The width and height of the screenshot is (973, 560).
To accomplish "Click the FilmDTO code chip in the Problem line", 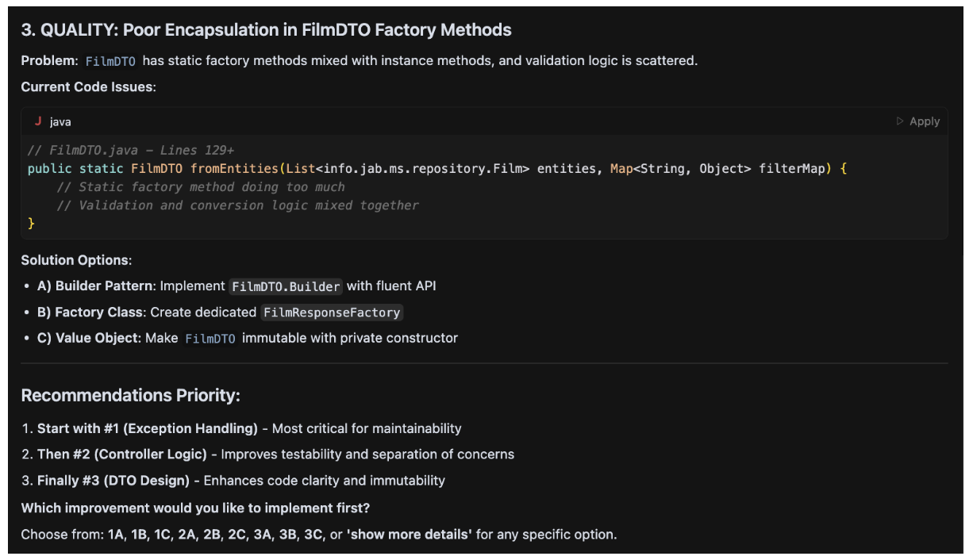I will tap(110, 60).
